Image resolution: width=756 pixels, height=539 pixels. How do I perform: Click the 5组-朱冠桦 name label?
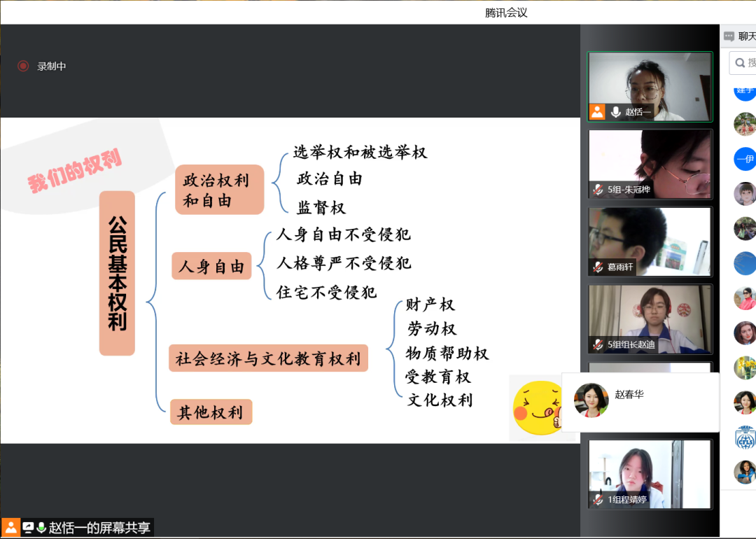tap(629, 190)
